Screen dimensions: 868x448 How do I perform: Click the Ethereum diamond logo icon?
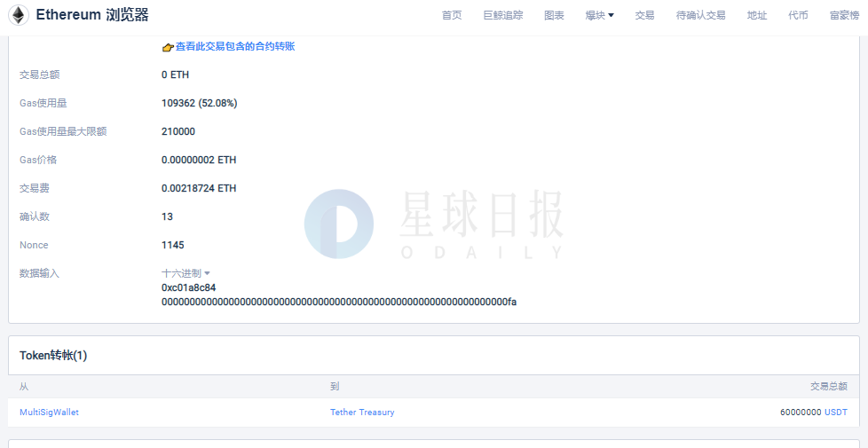point(19,15)
